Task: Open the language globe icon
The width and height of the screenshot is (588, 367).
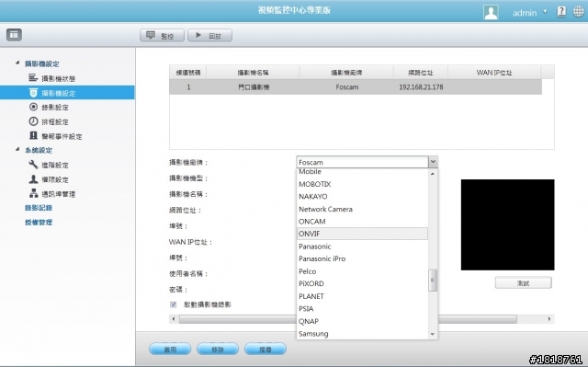Action: [x=578, y=12]
